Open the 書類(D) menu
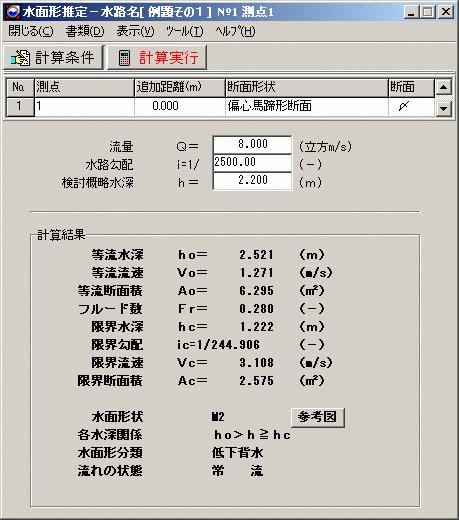Screen dimensions: 459x520 [85, 32]
